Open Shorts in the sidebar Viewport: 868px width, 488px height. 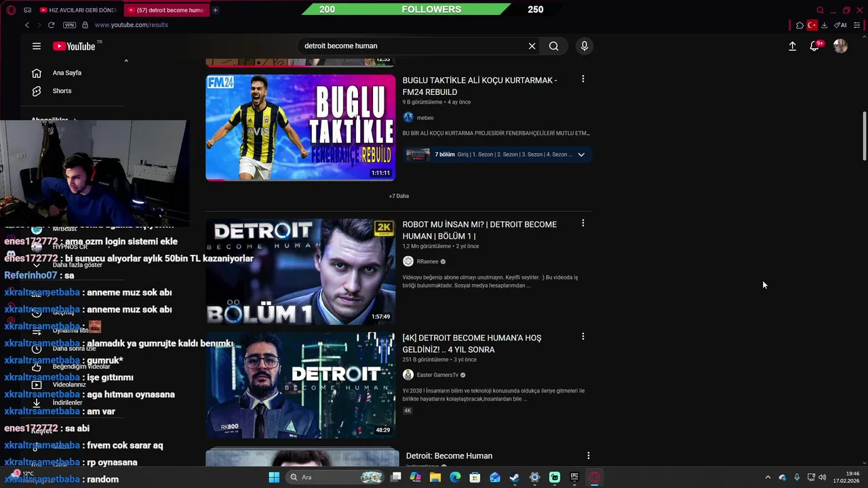pyautogui.click(x=62, y=91)
